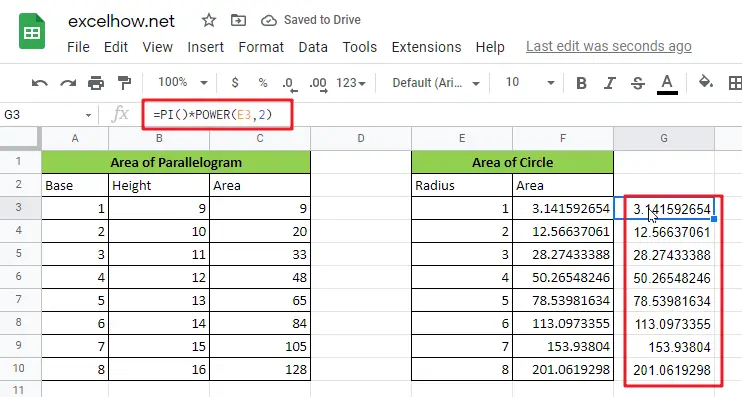742x397 pixels.
Task: Select column F header
Action: pos(563,138)
